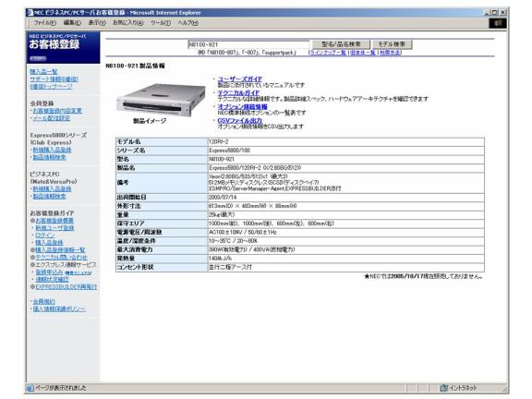Minimize the Internet Explorer window
Viewport: 532px width, 399px height.
(x=488, y=13)
